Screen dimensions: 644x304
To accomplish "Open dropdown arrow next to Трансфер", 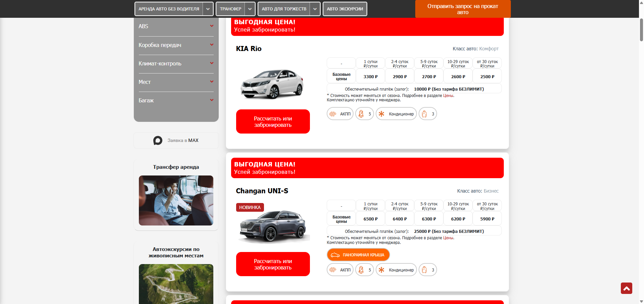I will pyautogui.click(x=250, y=9).
